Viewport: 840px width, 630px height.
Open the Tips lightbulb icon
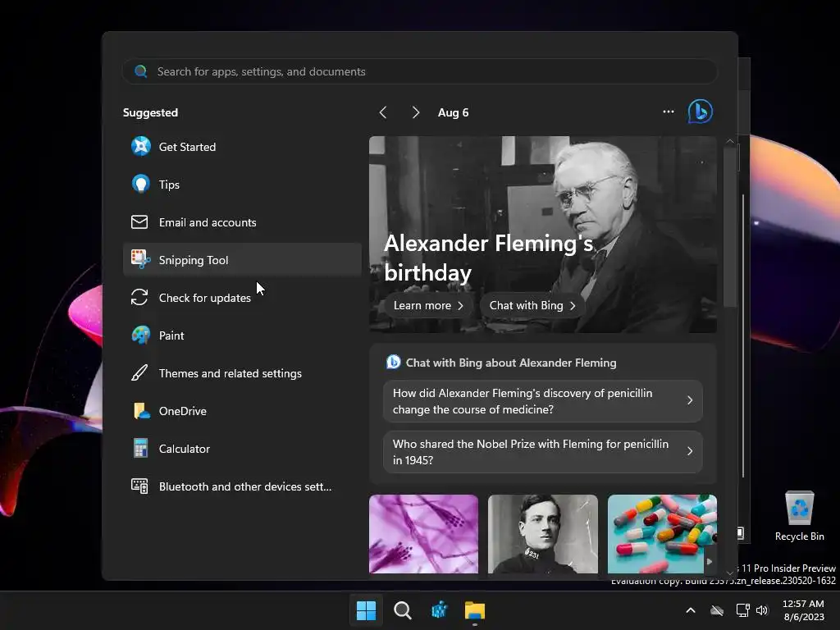tap(140, 184)
